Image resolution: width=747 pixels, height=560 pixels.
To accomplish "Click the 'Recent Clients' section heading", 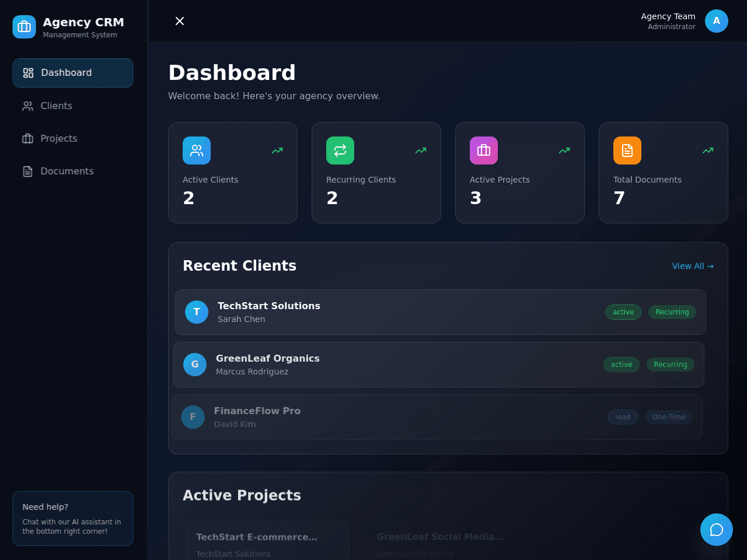I will [x=239, y=266].
